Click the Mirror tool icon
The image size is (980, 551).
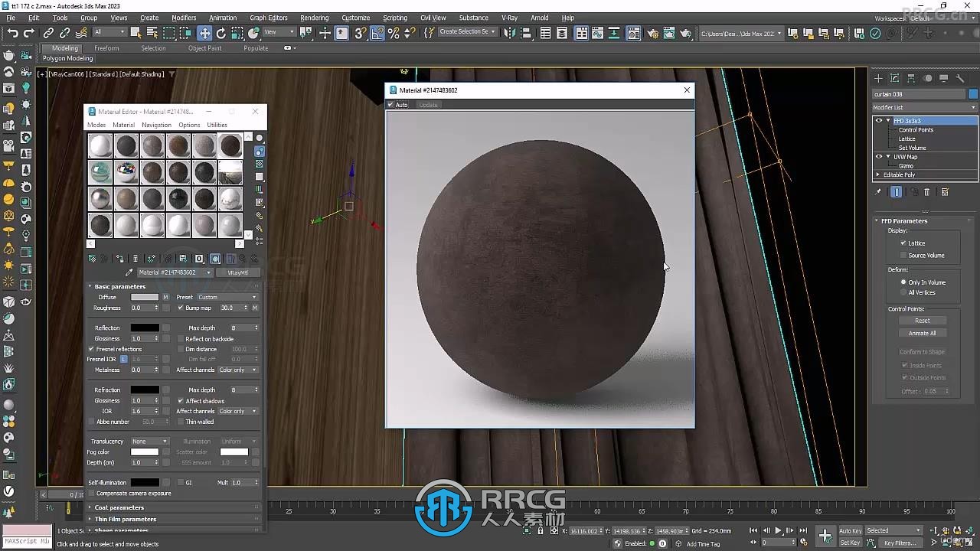(509, 33)
